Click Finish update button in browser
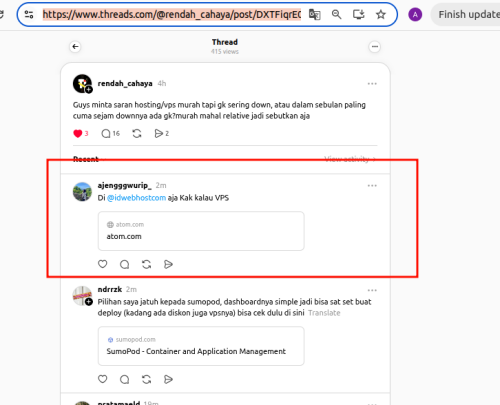 pos(467,15)
